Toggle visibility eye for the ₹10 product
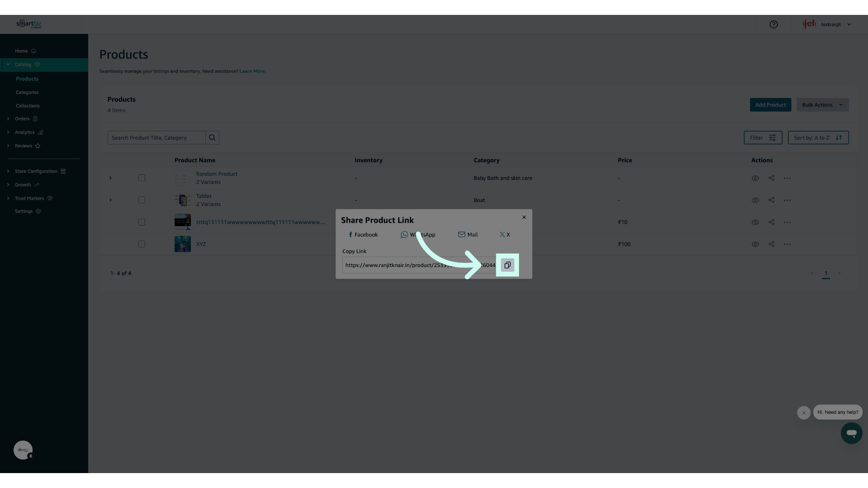Image resolution: width=868 pixels, height=488 pixels. tap(755, 222)
